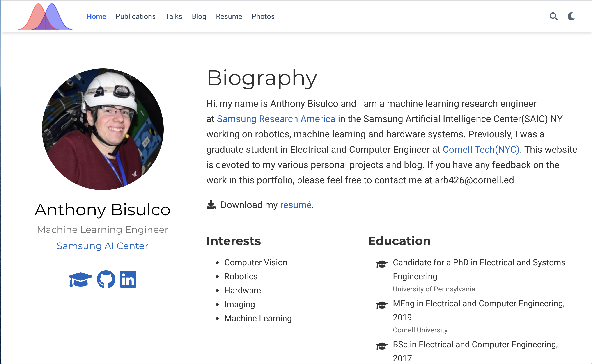Follow the Samsung Research America link
This screenshot has height=364, width=592.
click(276, 119)
